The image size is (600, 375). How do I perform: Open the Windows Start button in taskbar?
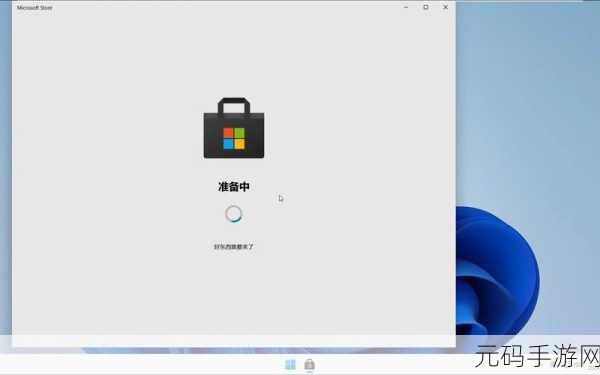[290, 365]
